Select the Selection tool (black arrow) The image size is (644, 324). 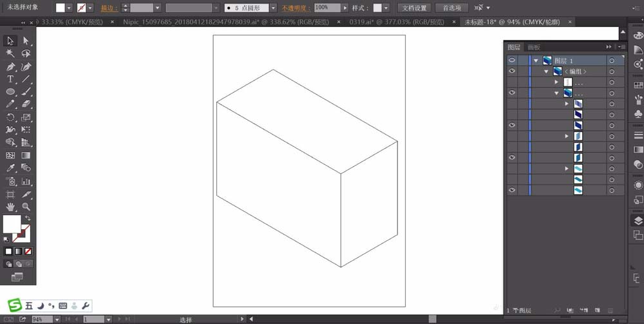click(10, 41)
